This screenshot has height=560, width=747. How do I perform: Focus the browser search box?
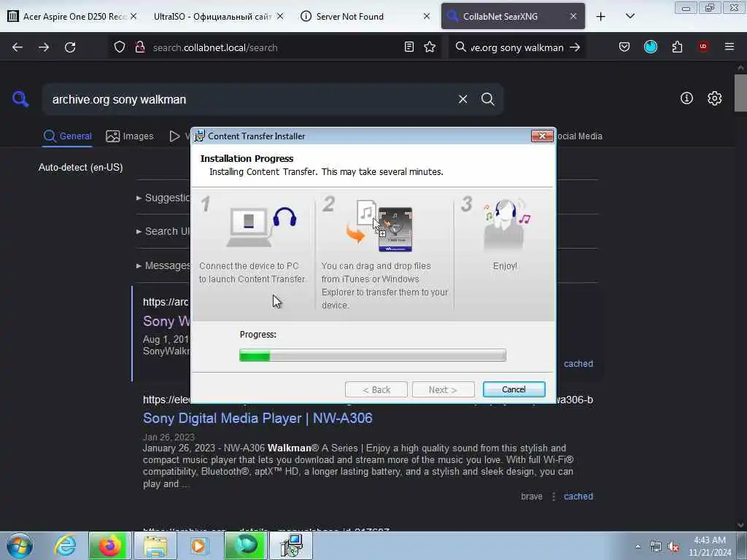click(517, 47)
